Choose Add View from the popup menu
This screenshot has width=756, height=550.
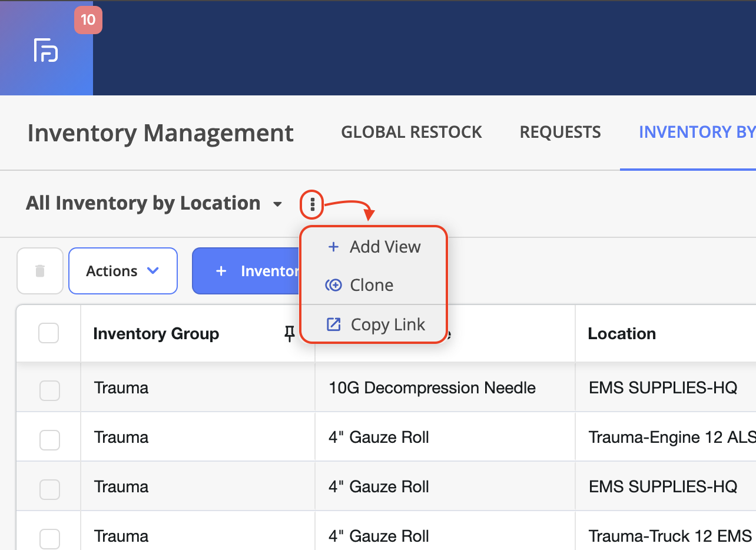pyautogui.click(x=385, y=247)
